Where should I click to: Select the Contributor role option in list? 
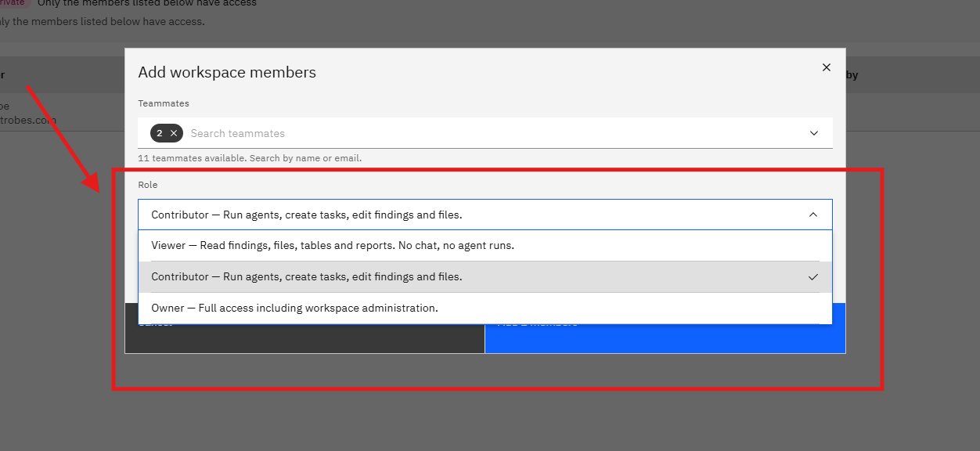pyautogui.click(x=485, y=276)
